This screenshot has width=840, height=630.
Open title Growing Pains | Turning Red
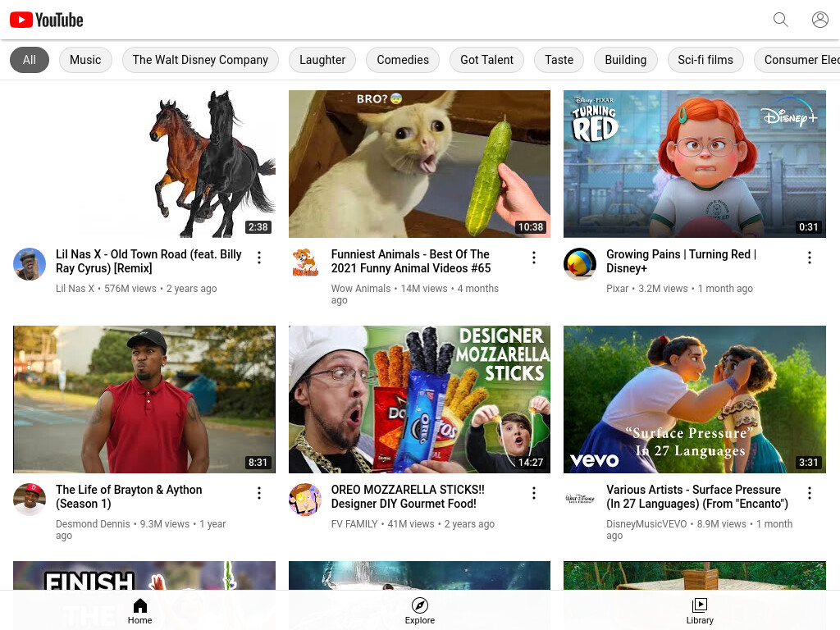click(681, 261)
